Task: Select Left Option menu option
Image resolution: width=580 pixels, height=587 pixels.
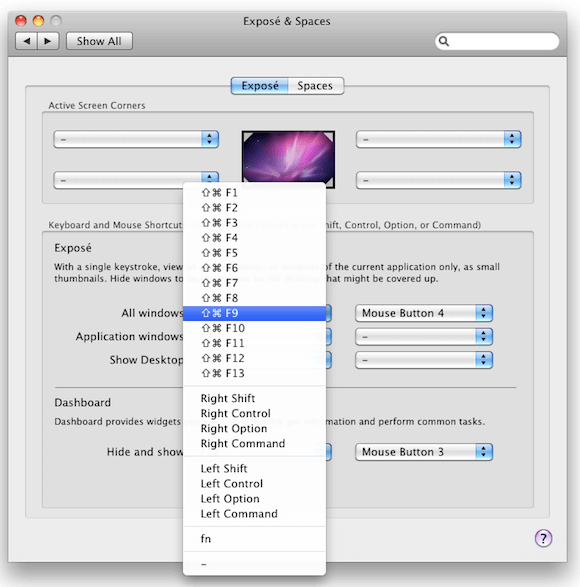Action: pos(254,499)
